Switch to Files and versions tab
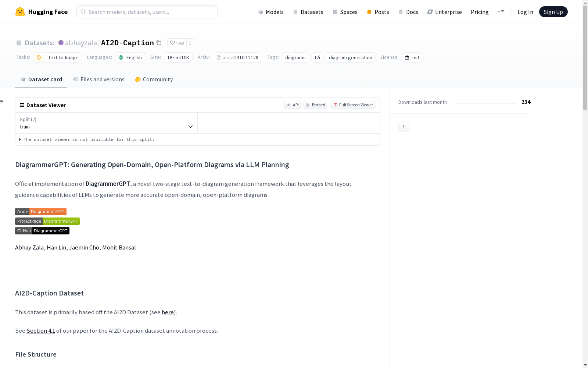588x368 pixels. [x=98, y=79]
